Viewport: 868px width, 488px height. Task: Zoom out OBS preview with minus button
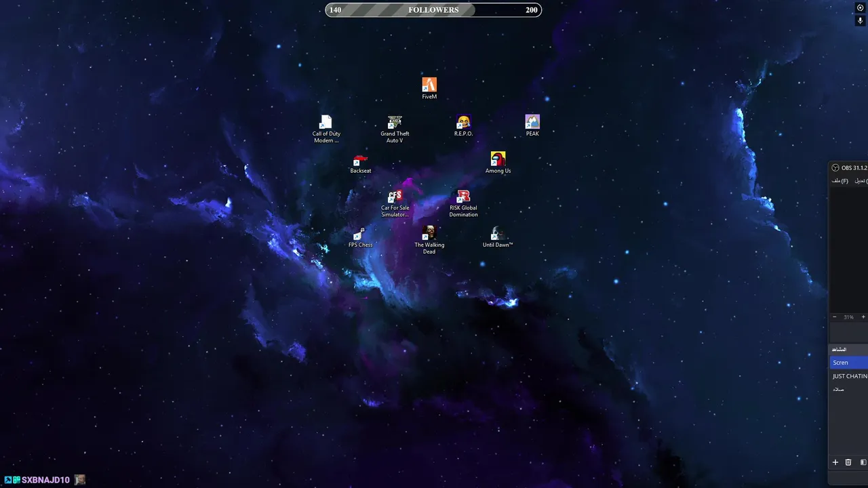pos(835,317)
